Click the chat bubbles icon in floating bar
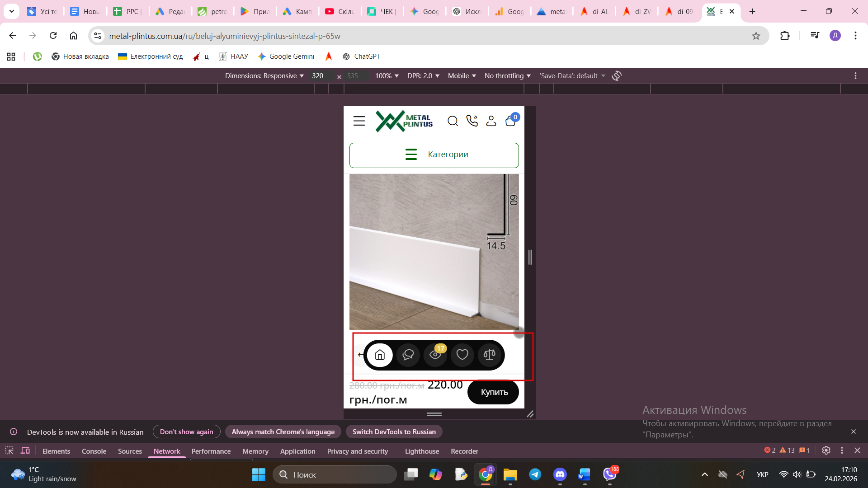Screen dimensions: 868x488 point(408,355)
